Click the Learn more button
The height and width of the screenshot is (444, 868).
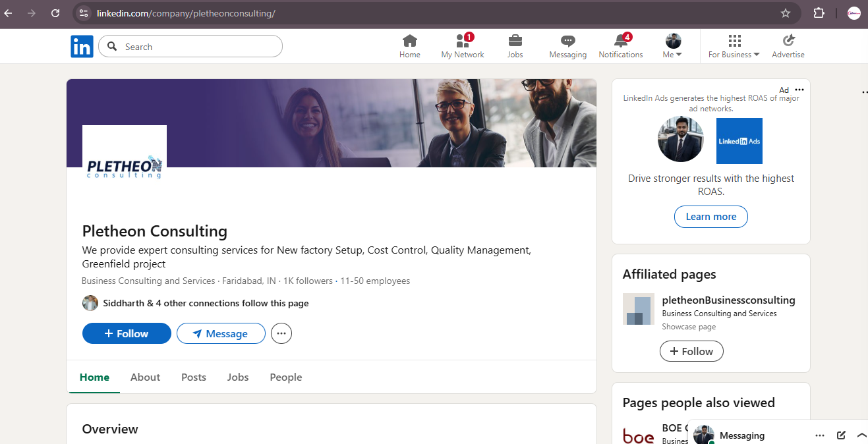pos(711,217)
